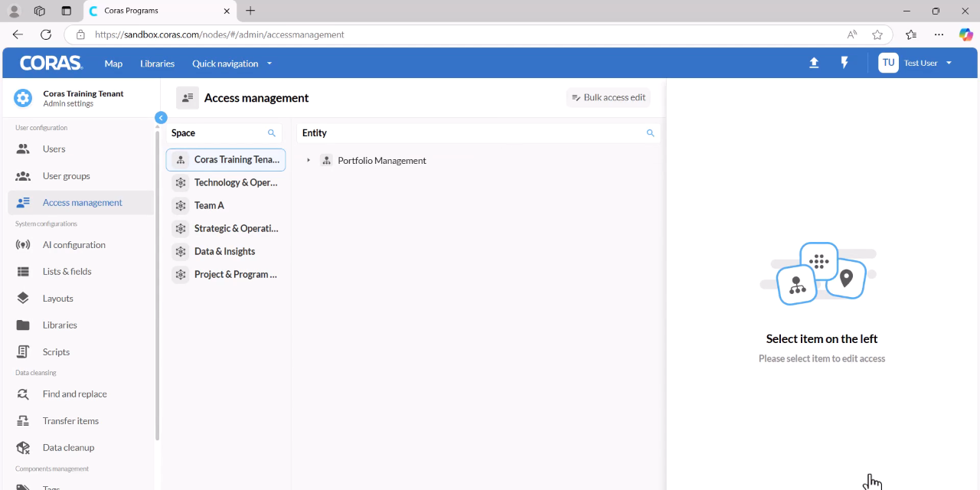
Task: Open the Test User account dropdown arrow
Action: (949, 63)
